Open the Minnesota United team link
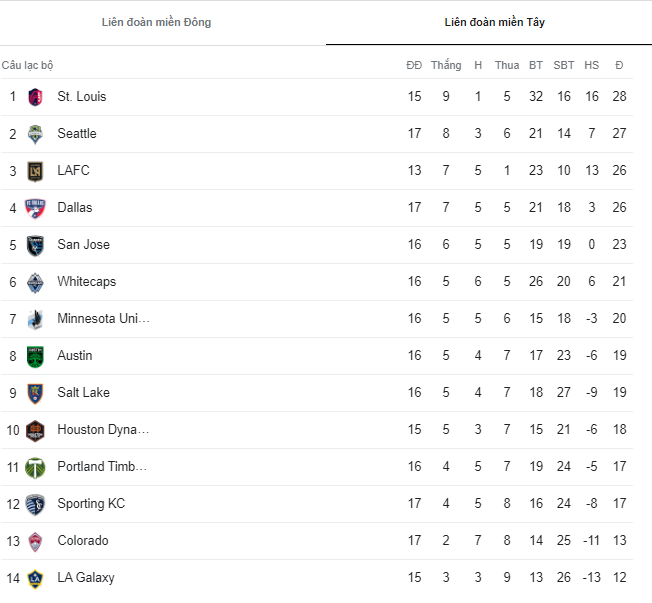The image size is (652, 603). pos(103,319)
